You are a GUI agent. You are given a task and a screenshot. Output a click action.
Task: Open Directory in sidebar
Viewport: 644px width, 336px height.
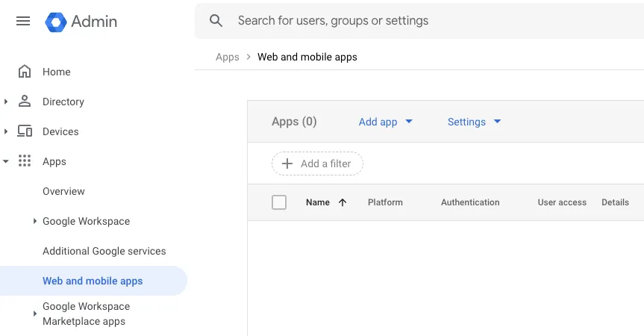click(x=63, y=102)
